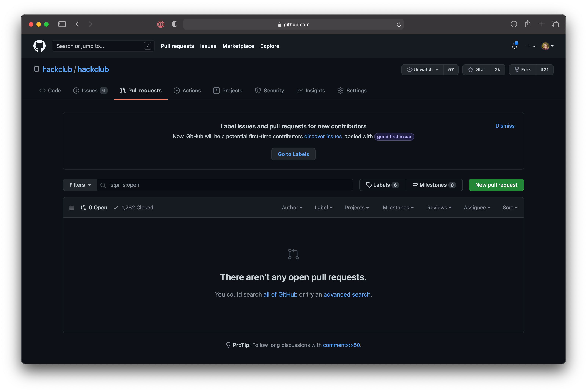Open Explore in the top navigation

(270, 46)
